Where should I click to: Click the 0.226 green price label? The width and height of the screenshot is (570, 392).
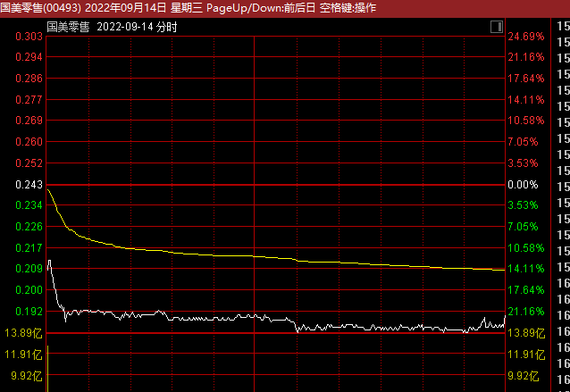[x=29, y=227]
